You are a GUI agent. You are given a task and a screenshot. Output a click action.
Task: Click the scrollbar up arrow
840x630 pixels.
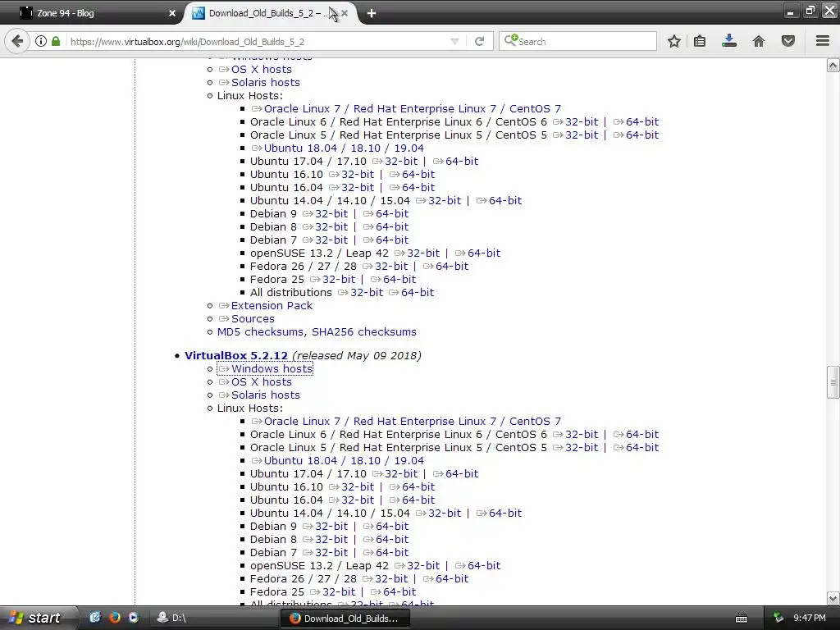(833, 66)
